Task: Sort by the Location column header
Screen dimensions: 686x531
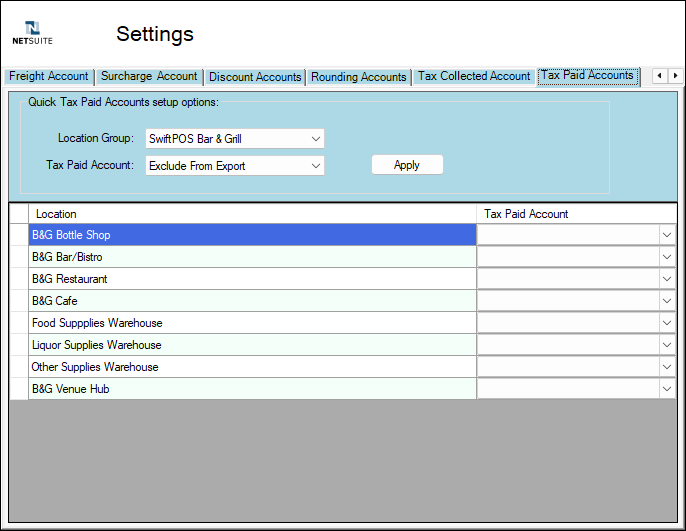Action: (x=252, y=214)
